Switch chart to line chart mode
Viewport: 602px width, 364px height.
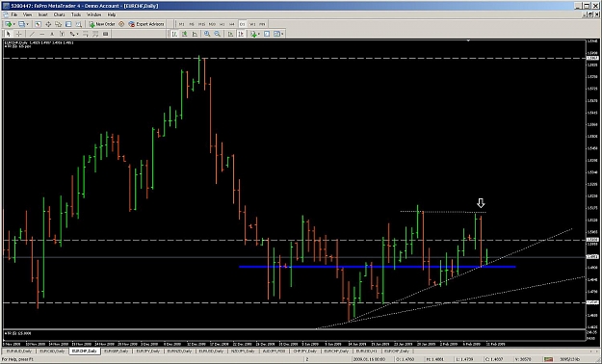tap(195, 34)
